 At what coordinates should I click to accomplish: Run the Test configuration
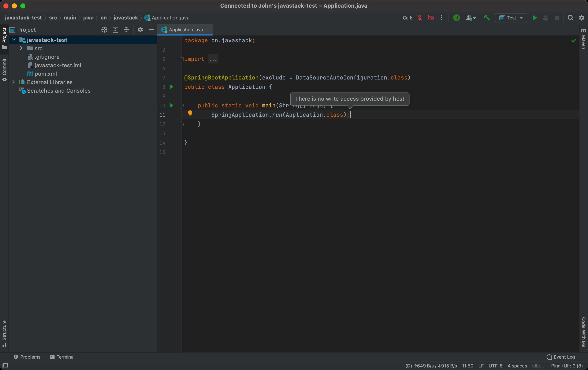pyautogui.click(x=535, y=18)
